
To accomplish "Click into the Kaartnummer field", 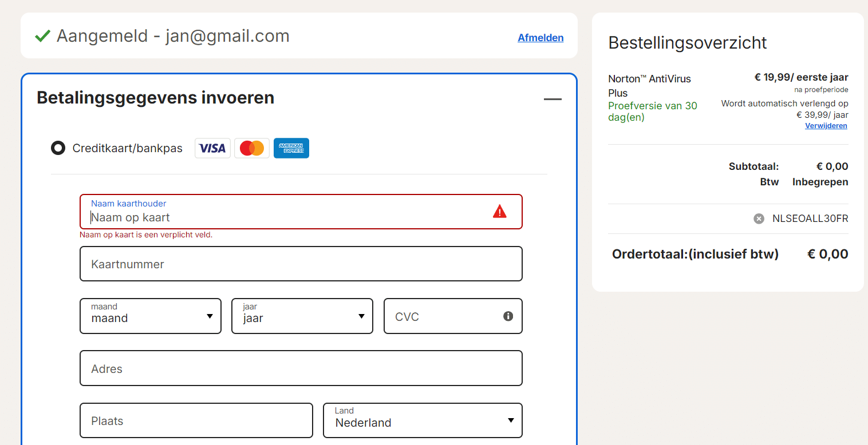I will pyautogui.click(x=301, y=264).
